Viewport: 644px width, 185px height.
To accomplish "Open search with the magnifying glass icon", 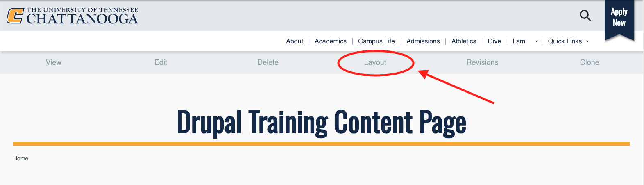I will (x=585, y=16).
